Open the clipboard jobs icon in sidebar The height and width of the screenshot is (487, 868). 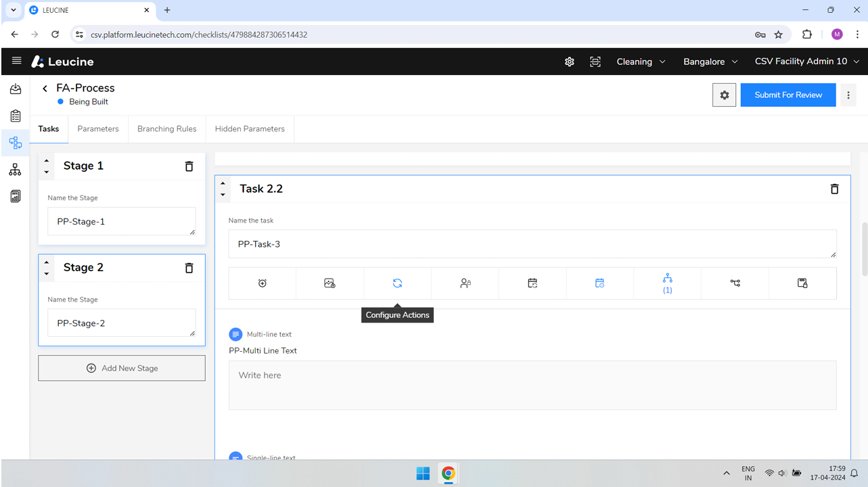(x=15, y=116)
